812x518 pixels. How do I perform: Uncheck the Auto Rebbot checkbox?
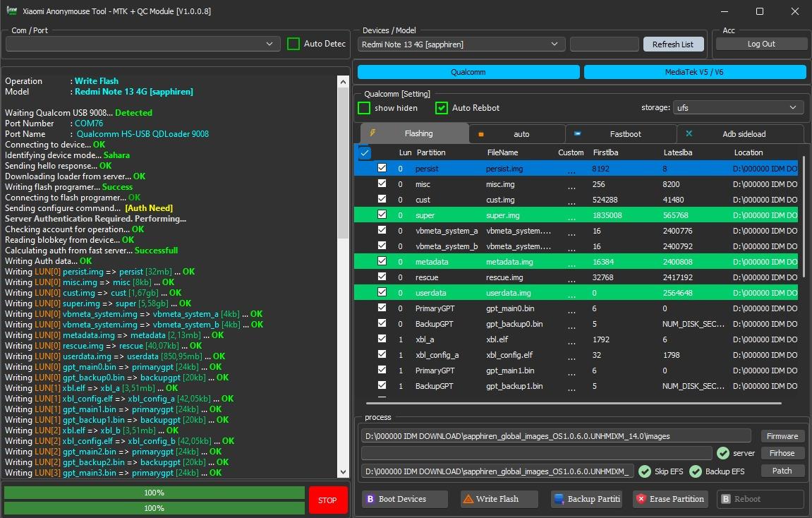pos(442,108)
